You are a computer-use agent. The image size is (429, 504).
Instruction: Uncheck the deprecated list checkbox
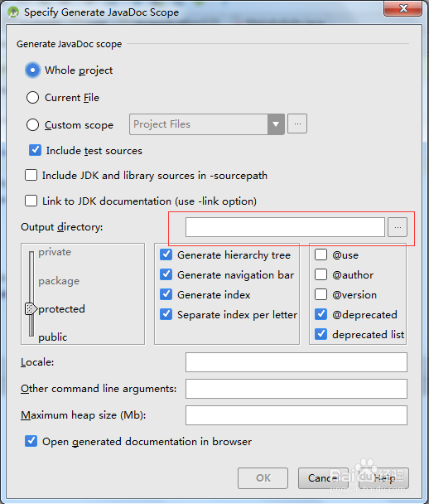click(x=321, y=334)
